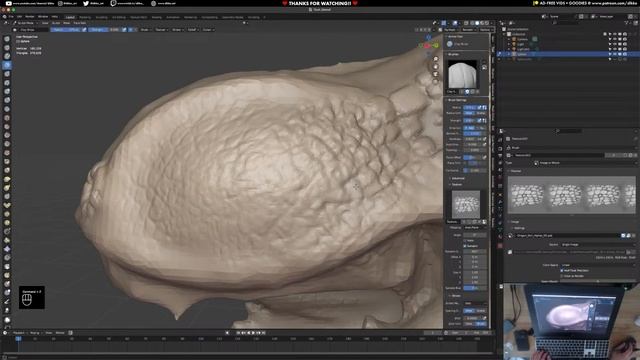The image size is (640, 360).
Task: Select the Blob brush tool
Action: (7, 100)
